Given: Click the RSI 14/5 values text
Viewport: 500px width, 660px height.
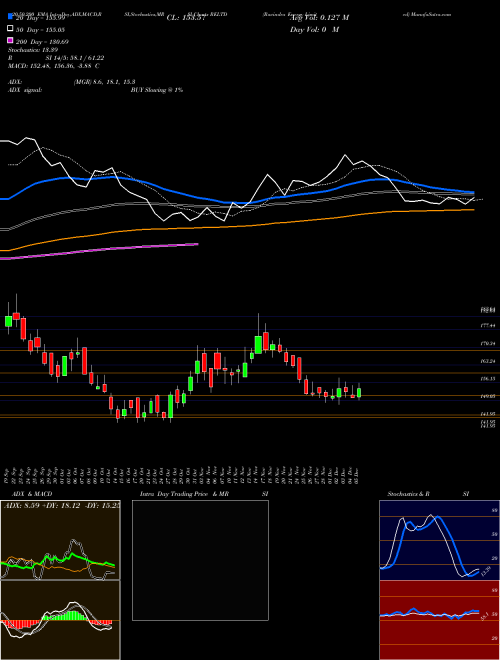Looking at the screenshot, I should coord(75,58).
